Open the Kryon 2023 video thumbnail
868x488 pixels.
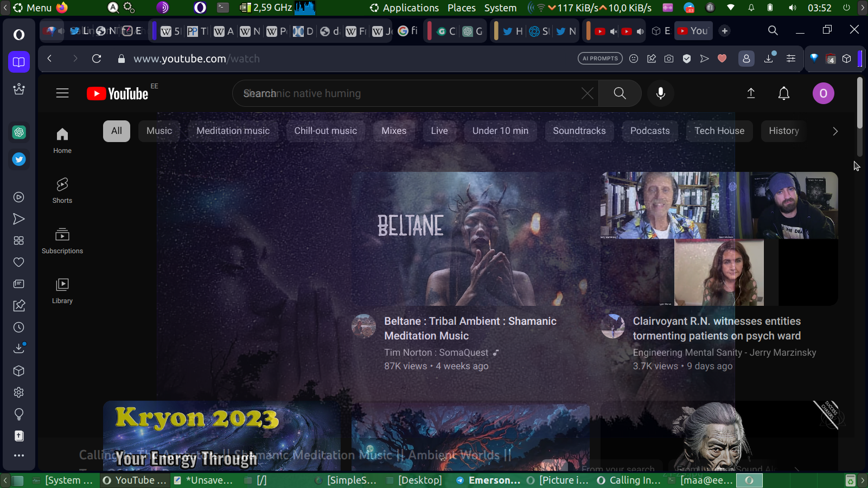[222, 436]
